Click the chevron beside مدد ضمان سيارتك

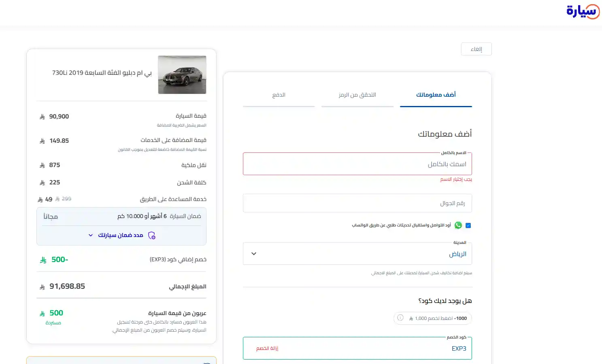(x=91, y=235)
